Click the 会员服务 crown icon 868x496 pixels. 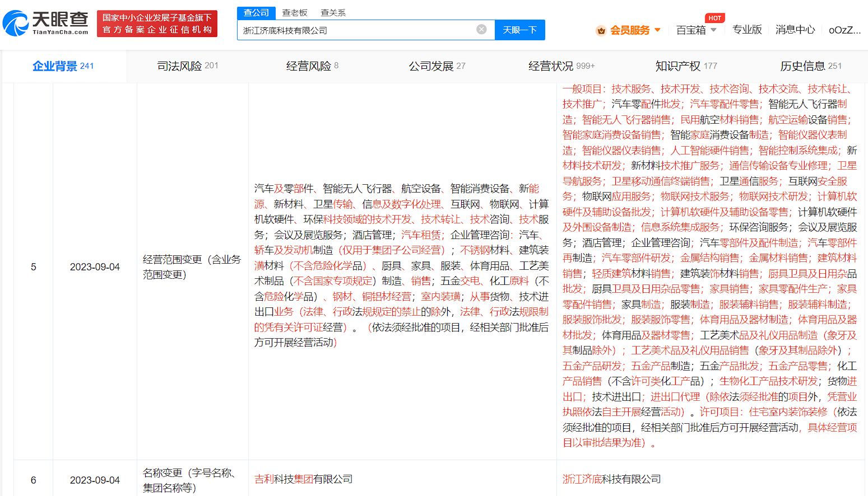(601, 30)
